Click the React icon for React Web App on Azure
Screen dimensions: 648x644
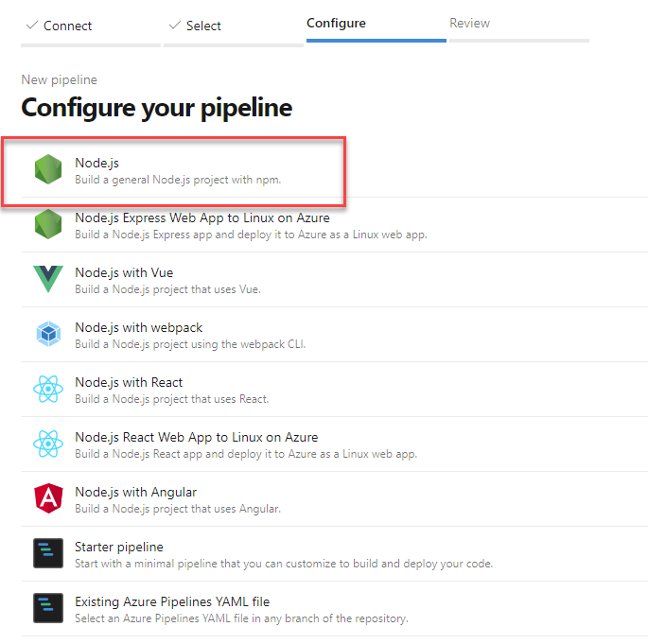point(47,444)
